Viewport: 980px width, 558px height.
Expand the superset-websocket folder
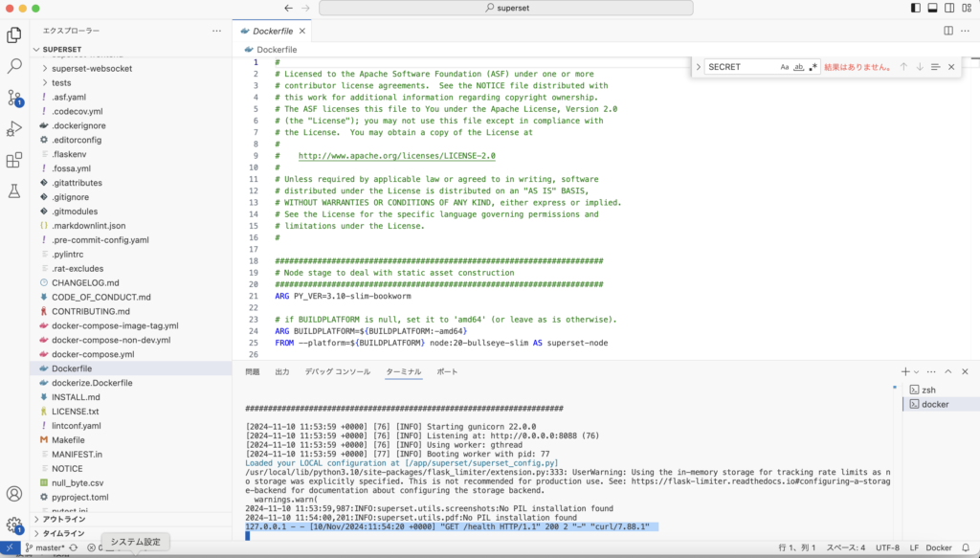(131, 69)
